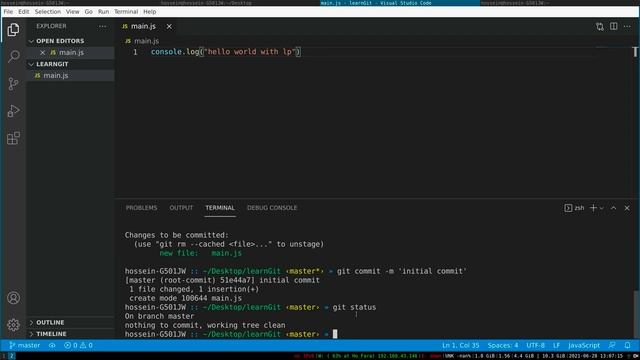
Task: Open the Selection menu
Action: pyautogui.click(x=48, y=12)
